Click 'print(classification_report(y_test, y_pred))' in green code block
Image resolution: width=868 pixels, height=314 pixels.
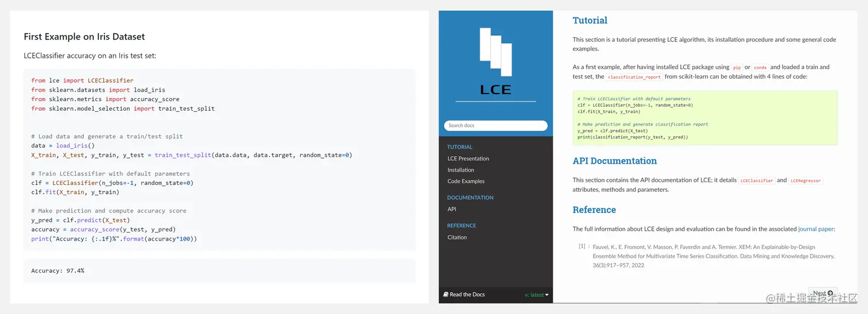click(x=633, y=137)
